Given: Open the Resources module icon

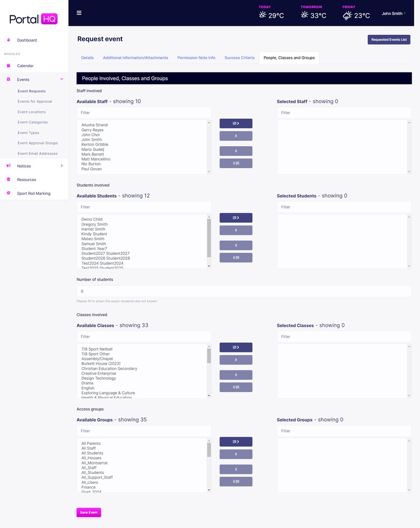Looking at the screenshot, I should (7, 179).
